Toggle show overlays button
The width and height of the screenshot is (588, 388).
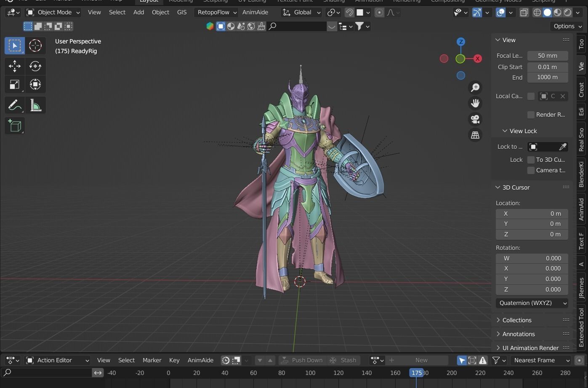pos(500,13)
